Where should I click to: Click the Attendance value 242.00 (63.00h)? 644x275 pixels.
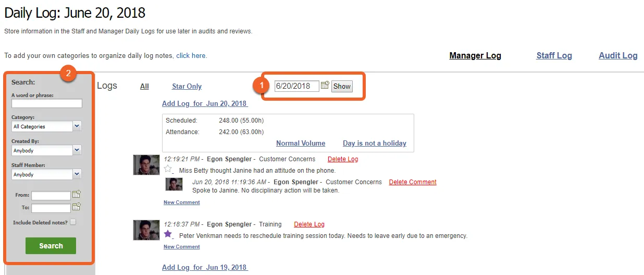[x=241, y=132]
